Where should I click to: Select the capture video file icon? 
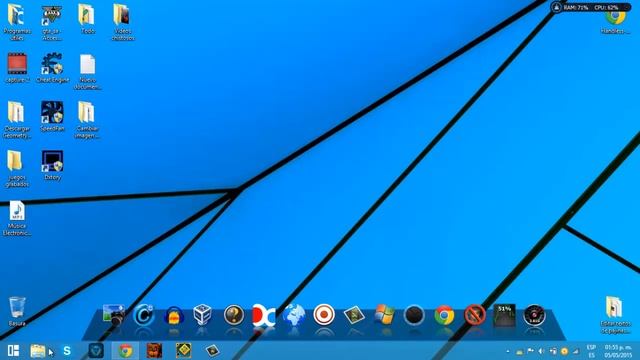coord(17,68)
